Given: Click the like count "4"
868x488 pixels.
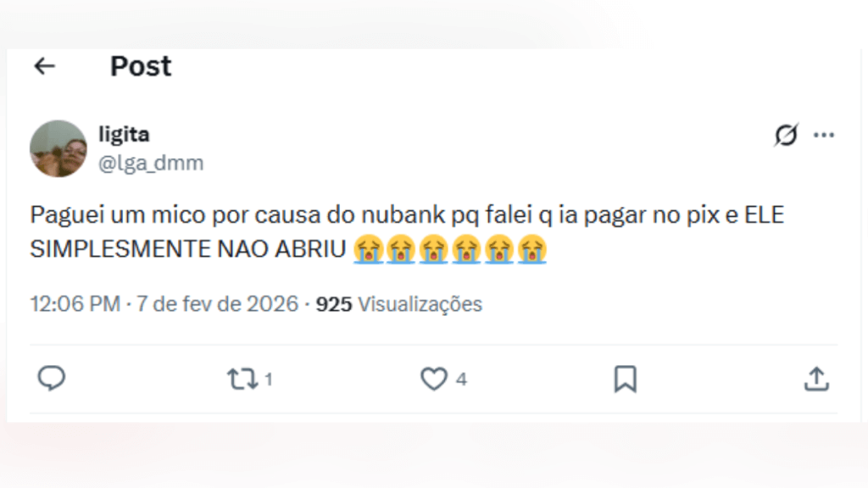Looking at the screenshot, I should pyautogui.click(x=461, y=380).
